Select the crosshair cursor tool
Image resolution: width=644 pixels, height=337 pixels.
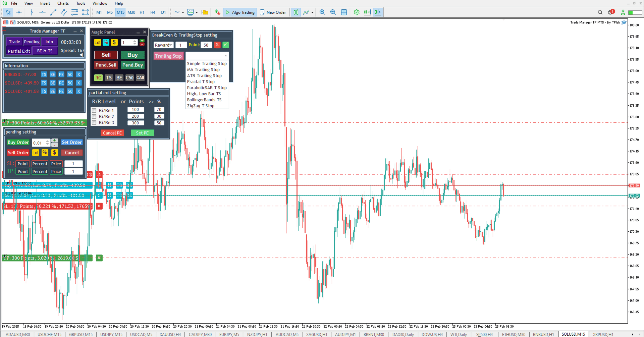point(19,12)
